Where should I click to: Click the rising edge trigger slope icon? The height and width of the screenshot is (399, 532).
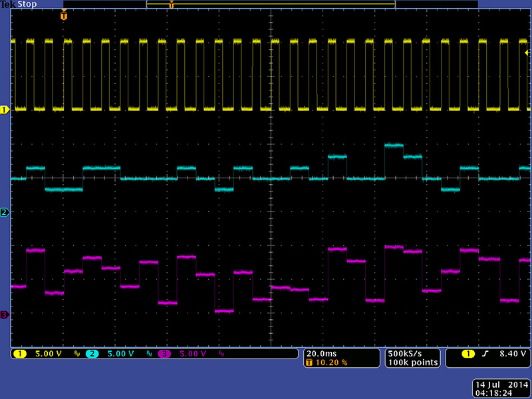point(485,354)
